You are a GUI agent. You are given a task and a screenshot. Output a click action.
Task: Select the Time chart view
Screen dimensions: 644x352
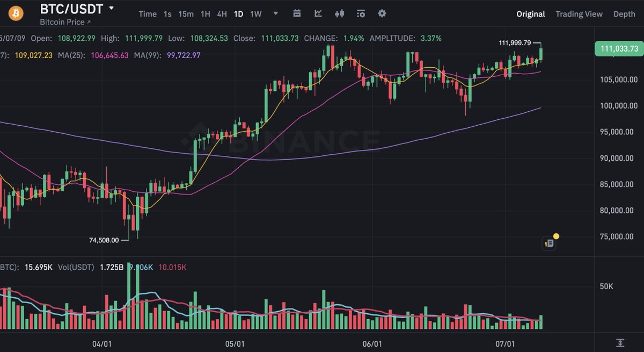point(148,14)
